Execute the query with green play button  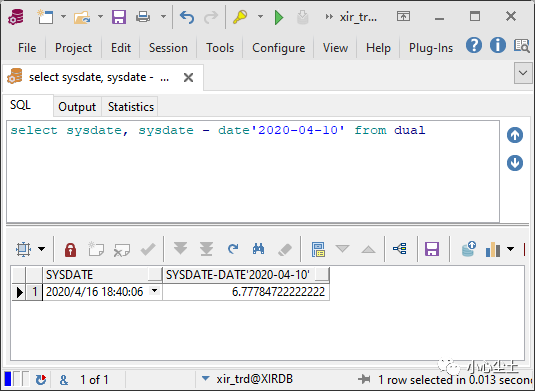coord(279,17)
